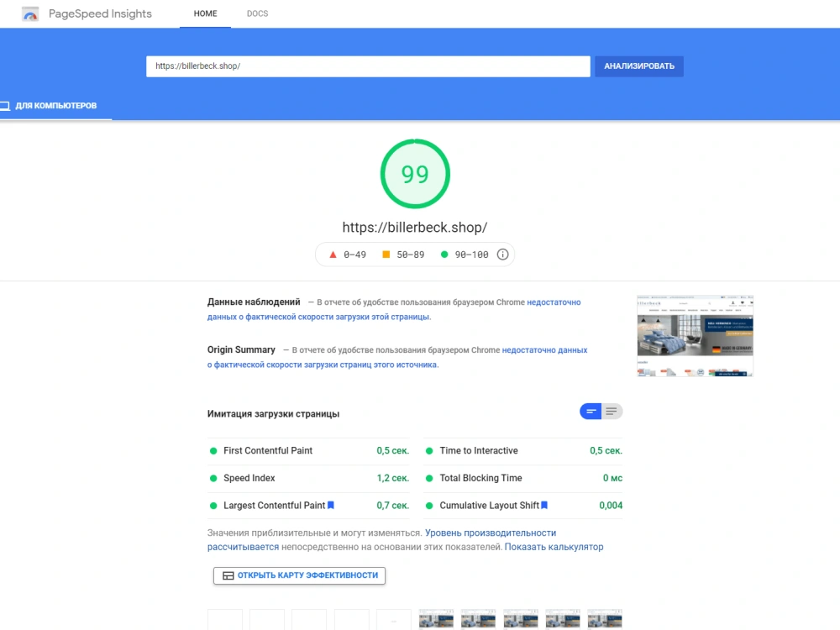Click the First Contentful Paint metric label
Image resolution: width=840 pixels, height=630 pixels.
tap(268, 450)
